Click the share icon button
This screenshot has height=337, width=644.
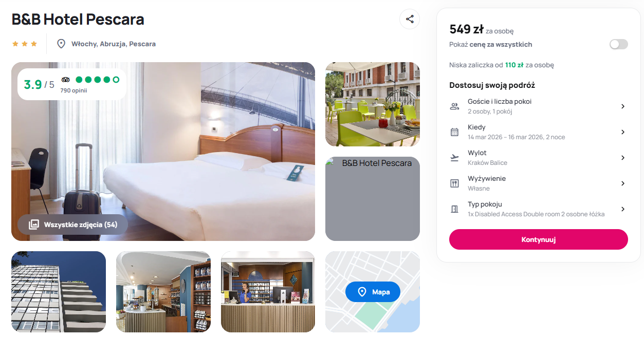click(x=410, y=19)
